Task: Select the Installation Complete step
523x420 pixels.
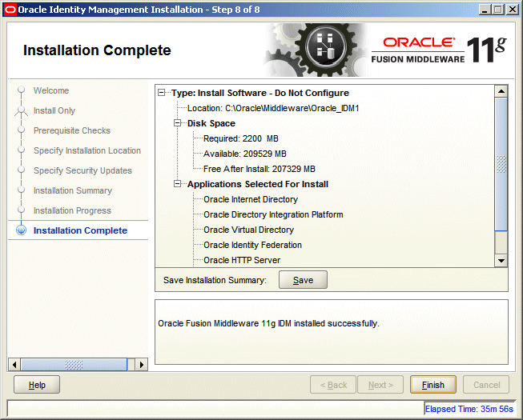Action: coord(80,230)
